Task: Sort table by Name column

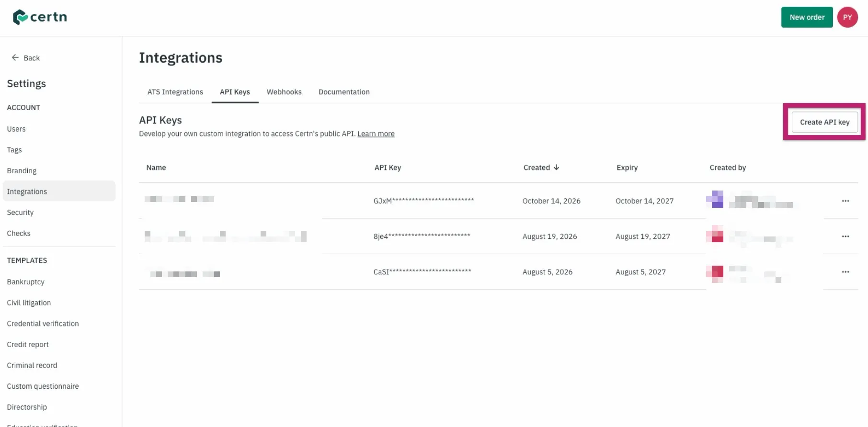Action: tap(156, 168)
